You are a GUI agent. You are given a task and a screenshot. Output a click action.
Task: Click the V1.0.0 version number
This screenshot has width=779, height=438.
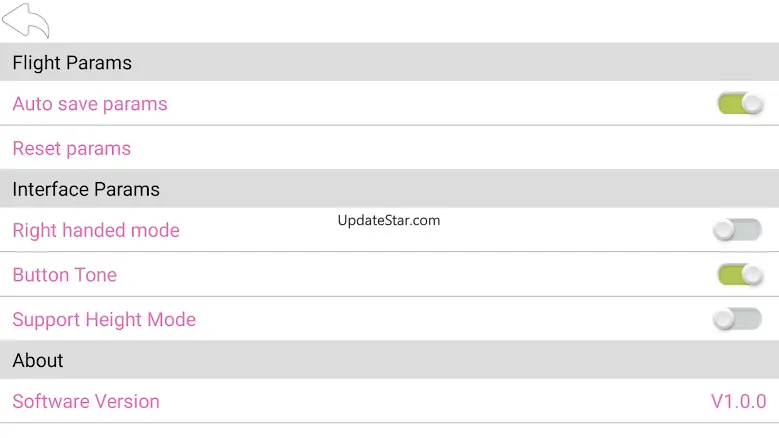tap(738, 401)
